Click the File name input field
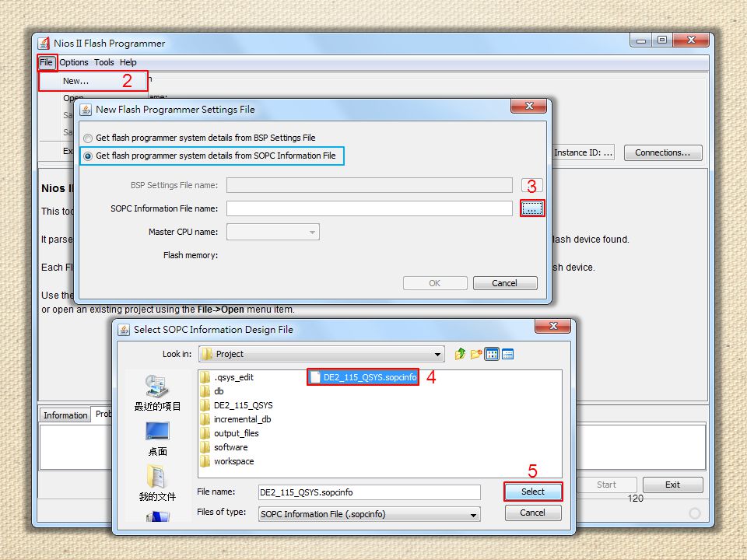Viewport: 747px width, 560px height. point(369,492)
